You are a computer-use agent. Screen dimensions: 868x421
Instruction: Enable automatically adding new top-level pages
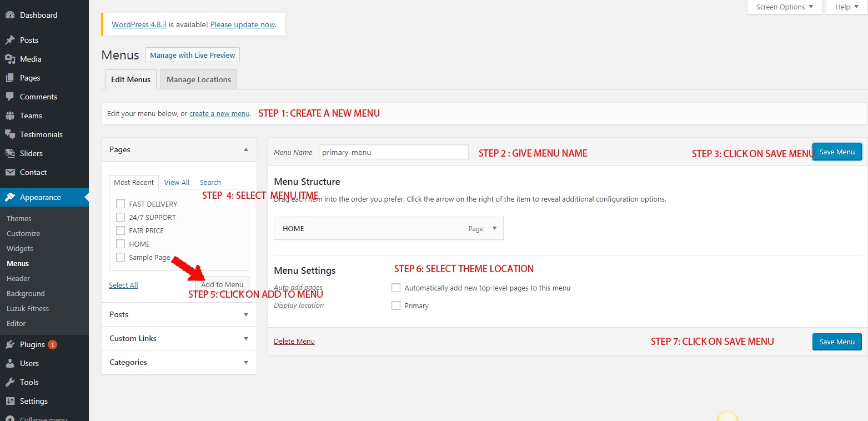(396, 288)
